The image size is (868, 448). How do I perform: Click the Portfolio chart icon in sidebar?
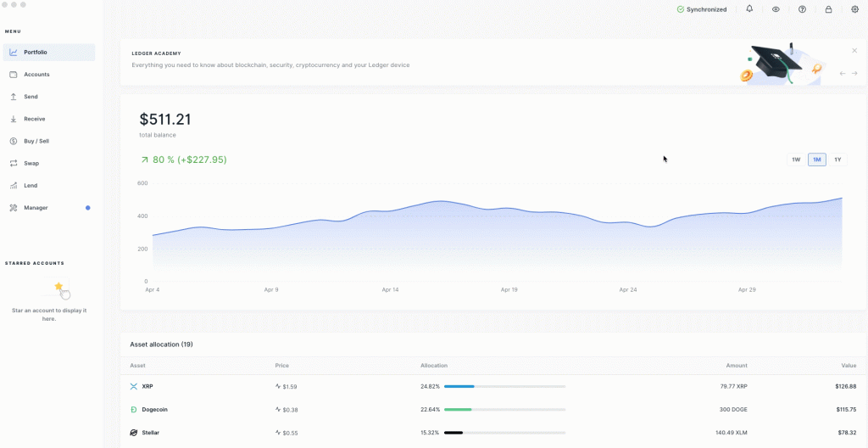14,52
